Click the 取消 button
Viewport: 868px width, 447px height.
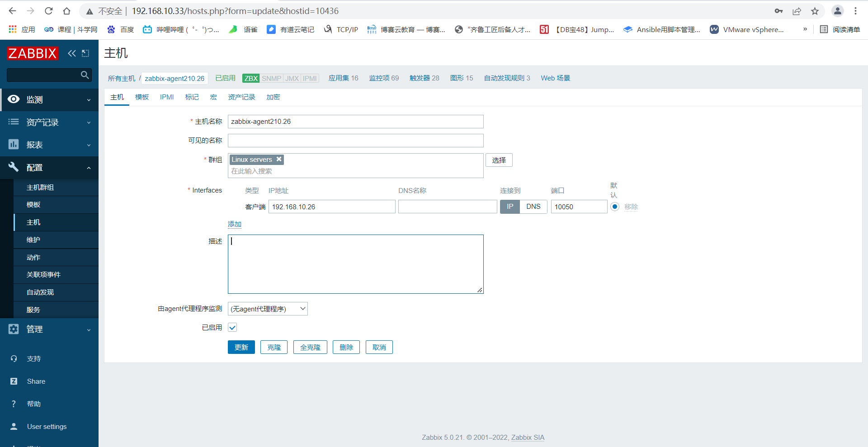pos(379,347)
